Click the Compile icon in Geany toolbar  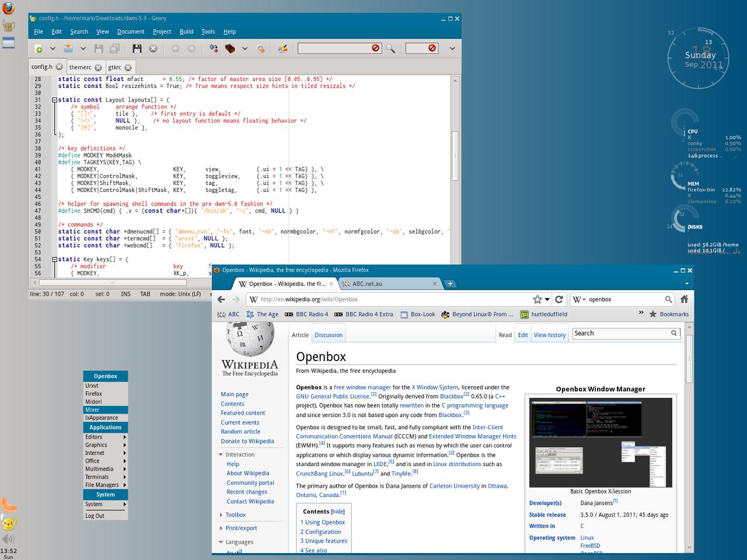pyautogui.click(x=214, y=48)
